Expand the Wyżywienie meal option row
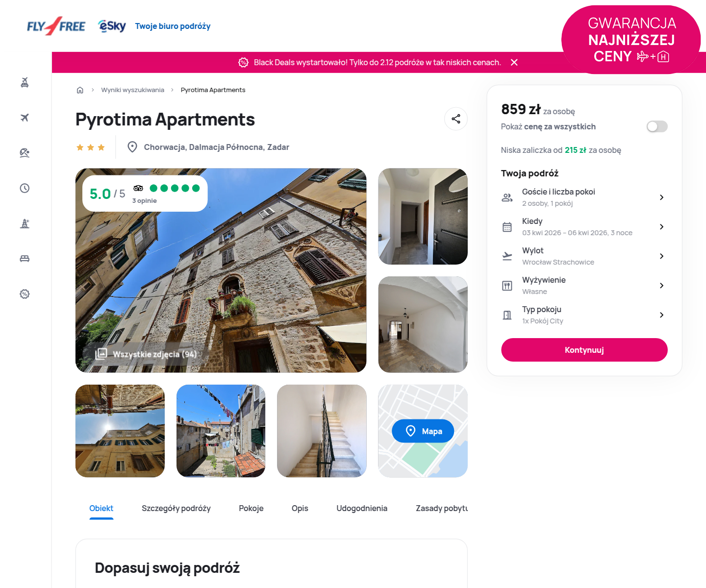Viewport: 706px width, 588px height. 584,286
